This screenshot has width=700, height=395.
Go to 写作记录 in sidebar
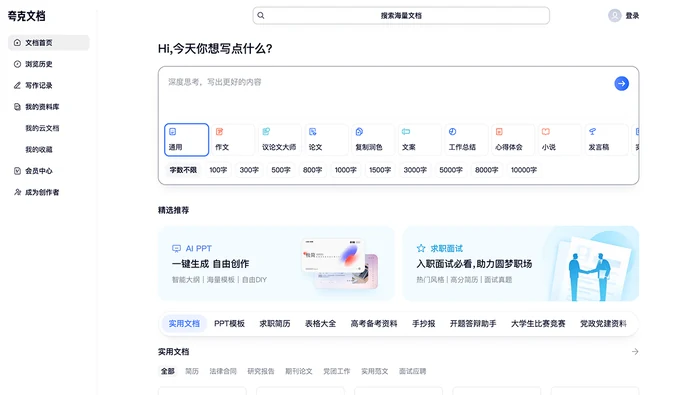[x=49, y=85]
